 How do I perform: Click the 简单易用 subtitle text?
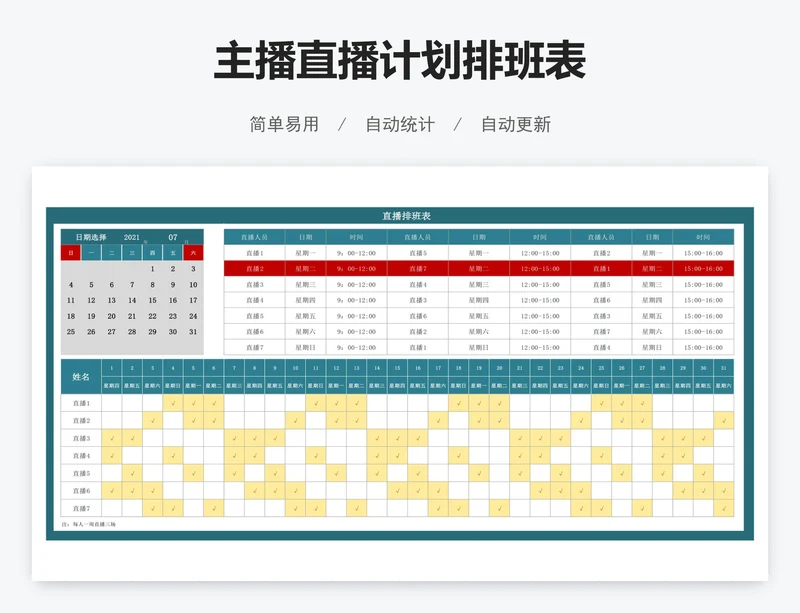[284, 125]
